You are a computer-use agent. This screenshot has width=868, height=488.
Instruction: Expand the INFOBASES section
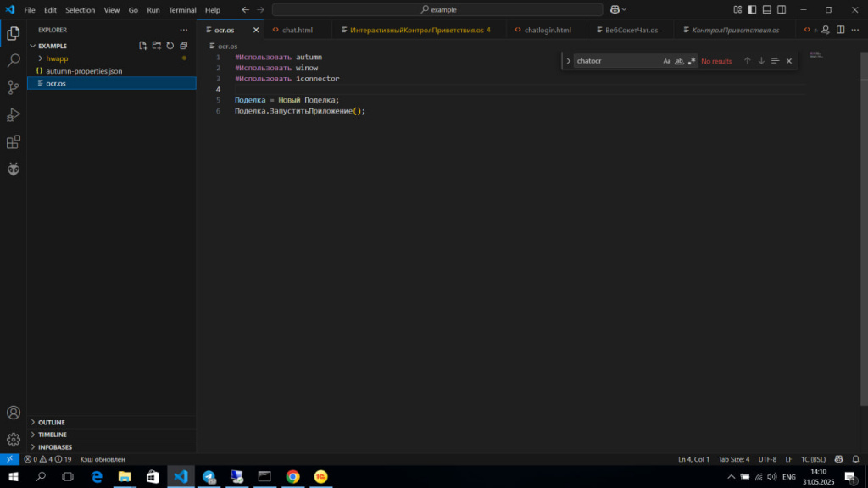(111, 447)
